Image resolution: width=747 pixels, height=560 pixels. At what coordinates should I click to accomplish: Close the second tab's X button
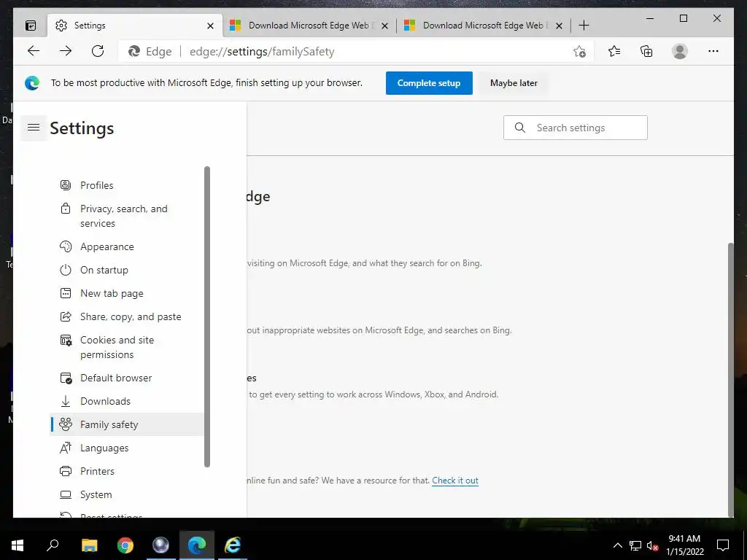click(385, 26)
